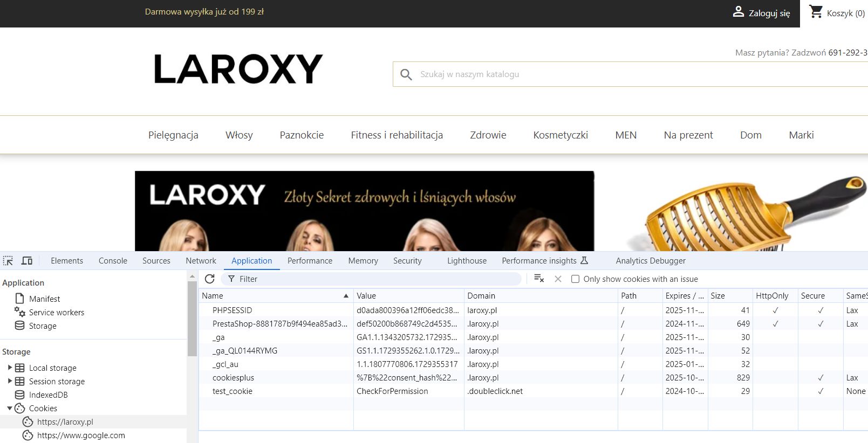Click the Application sidebar vertical scrollbar
868x443 pixels.
coord(192,318)
